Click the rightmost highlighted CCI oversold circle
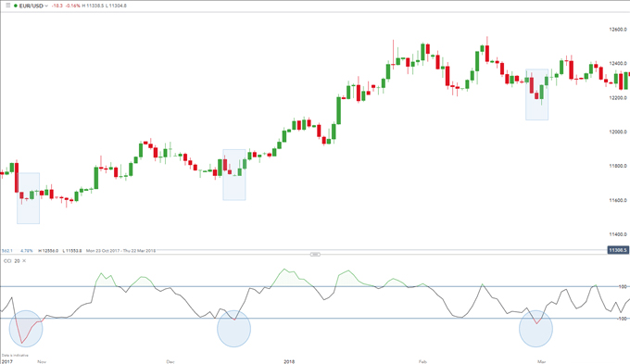The height and width of the screenshot is (364, 630). [536, 329]
